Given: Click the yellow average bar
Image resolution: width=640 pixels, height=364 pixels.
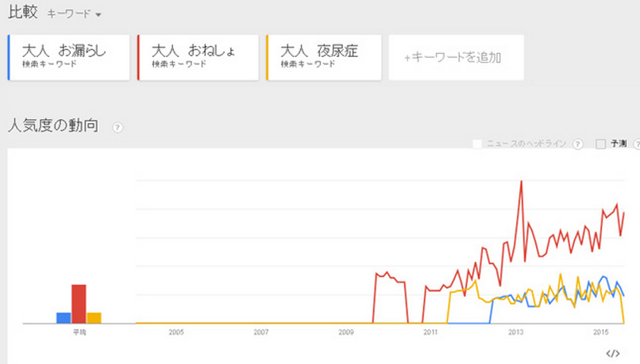Looking at the screenshot, I should pyautogui.click(x=94, y=318).
